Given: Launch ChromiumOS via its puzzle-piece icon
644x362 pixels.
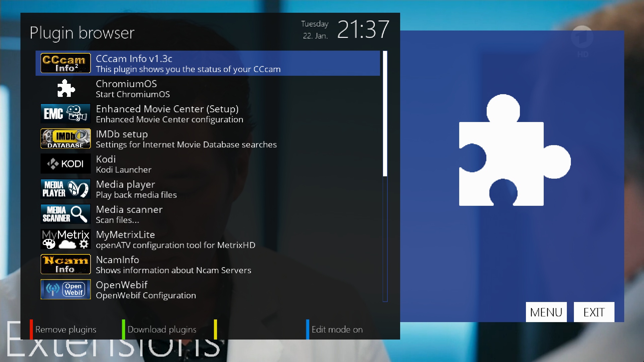Looking at the screenshot, I should pos(66,88).
